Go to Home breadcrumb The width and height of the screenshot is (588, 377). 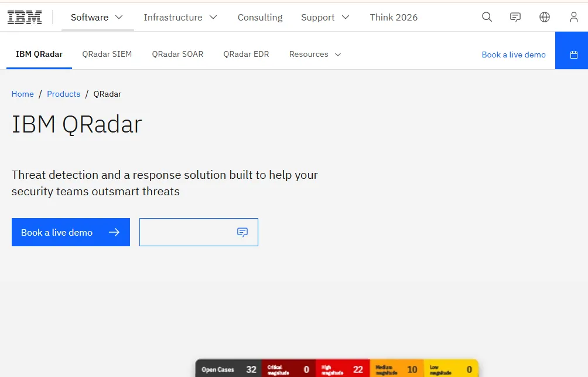tap(22, 94)
